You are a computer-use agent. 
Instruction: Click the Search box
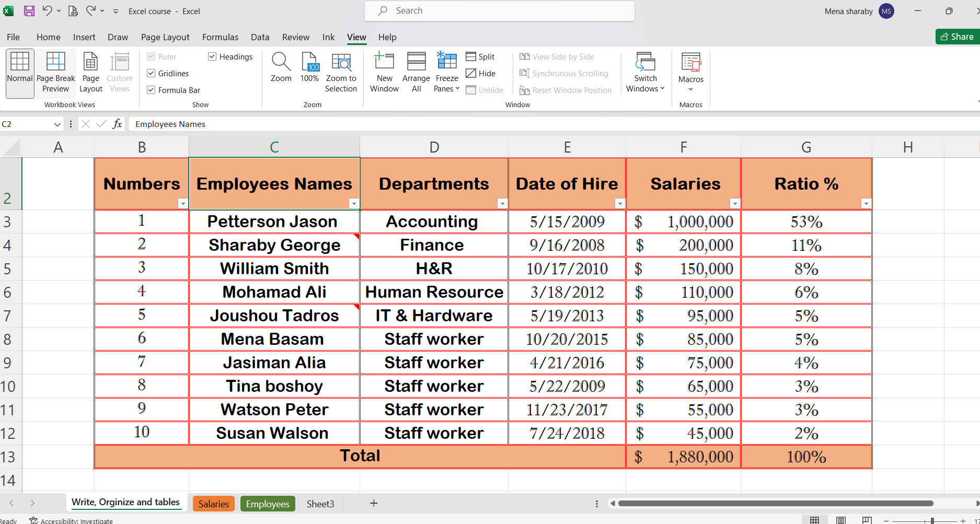500,11
